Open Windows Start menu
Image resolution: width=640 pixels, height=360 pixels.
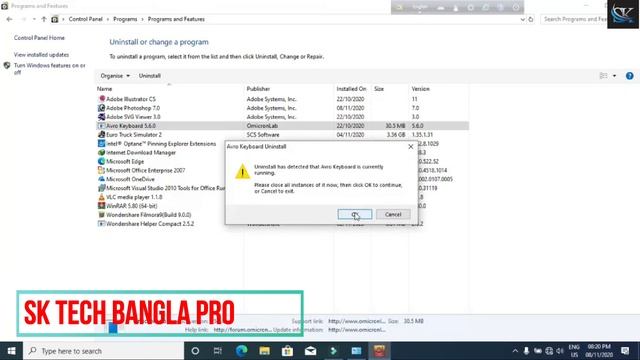click(x=11, y=351)
